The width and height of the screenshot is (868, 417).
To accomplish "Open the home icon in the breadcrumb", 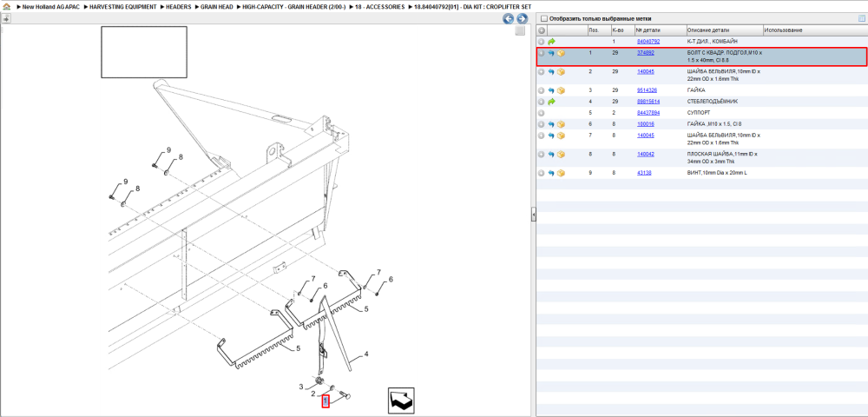I will click(7, 7).
